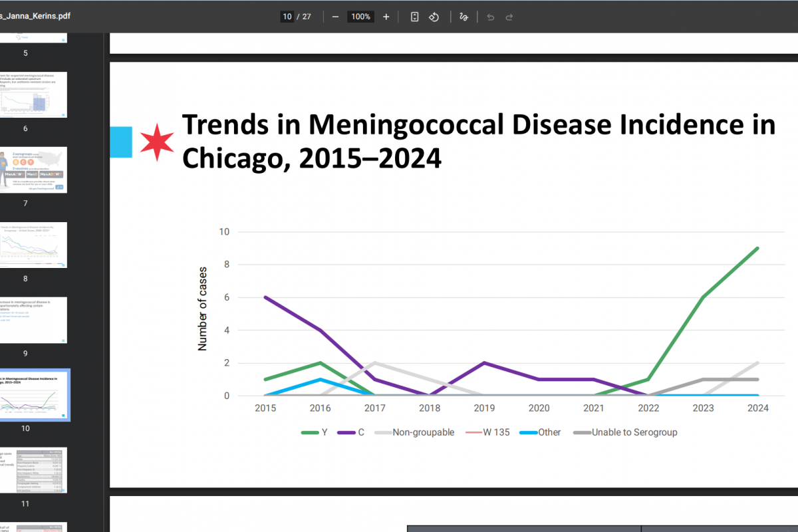Click the partially visible page 12 thumbnail
The image size is (798, 532).
coord(33,525)
